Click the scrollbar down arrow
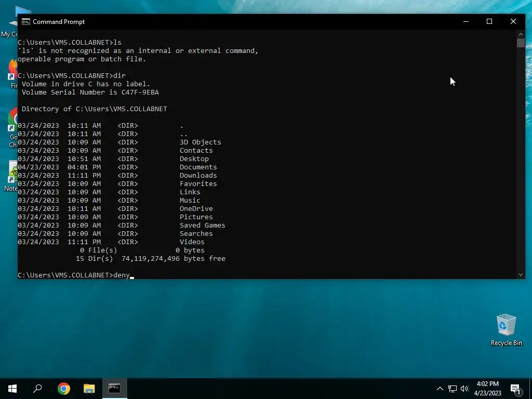Viewport: 532px width, 399px height. click(x=521, y=275)
